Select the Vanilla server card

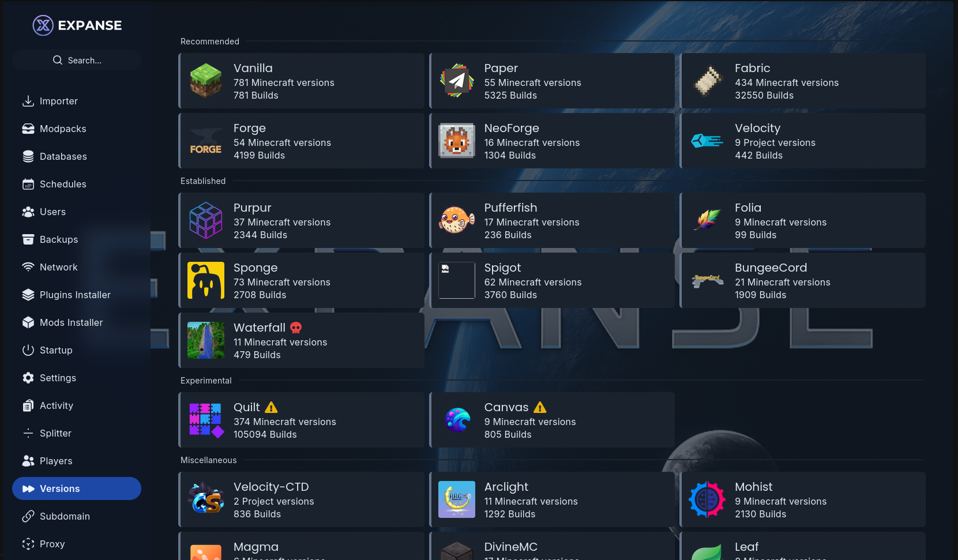point(301,81)
